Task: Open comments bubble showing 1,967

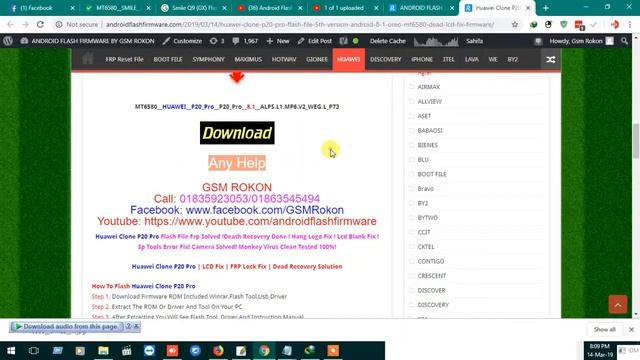Action: click(245, 41)
